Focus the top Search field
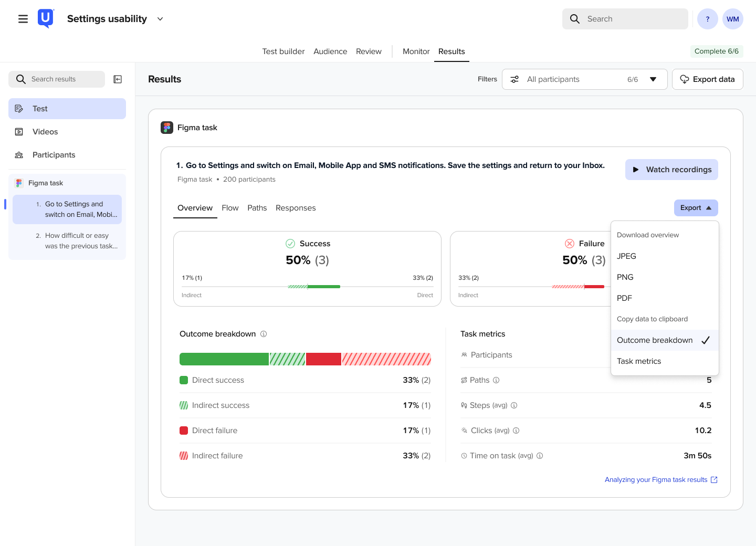 (625, 19)
